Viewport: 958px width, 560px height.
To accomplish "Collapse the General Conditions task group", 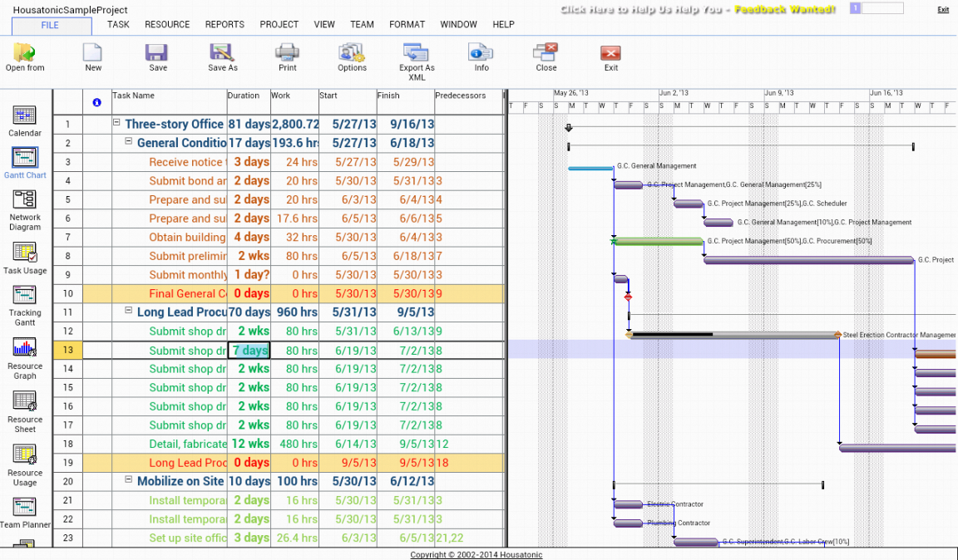I will click(x=129, y=142).
